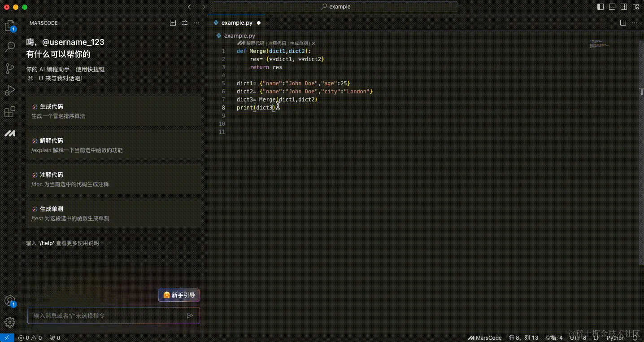Change file encoding UTF-8
Viewport: 644px width, 342px height.
click(578, 338)
